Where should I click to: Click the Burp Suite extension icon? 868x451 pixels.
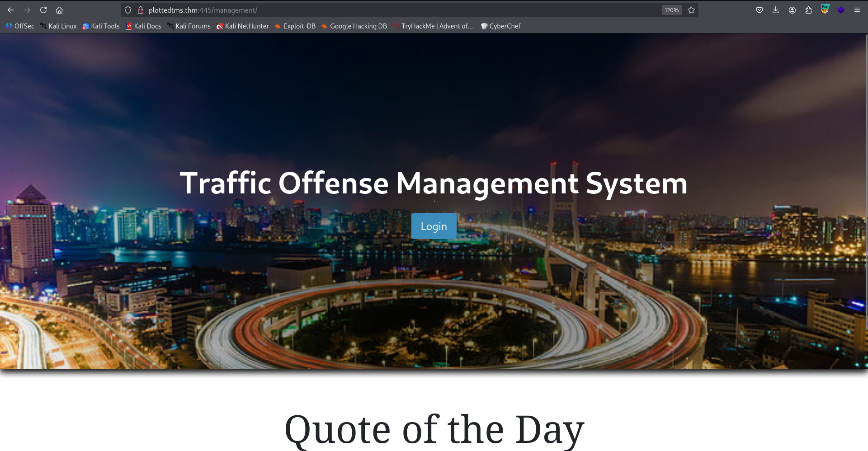pyautogui.click(x=825, y=10)
